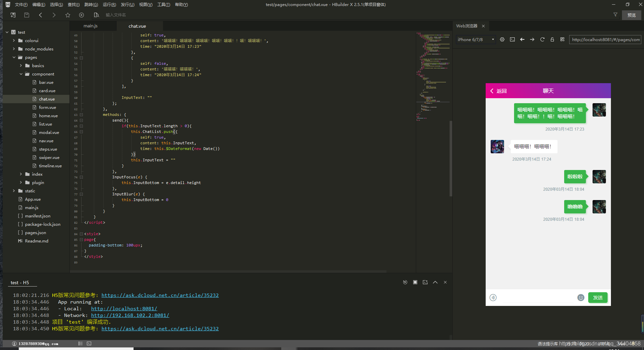Open the 运行(R) menu
Viewport: 644px width, 350px height.
point(109,5)
